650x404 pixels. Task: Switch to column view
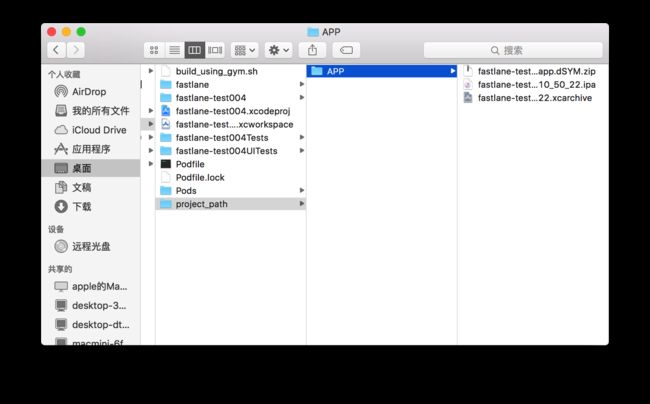pos(194,50)
